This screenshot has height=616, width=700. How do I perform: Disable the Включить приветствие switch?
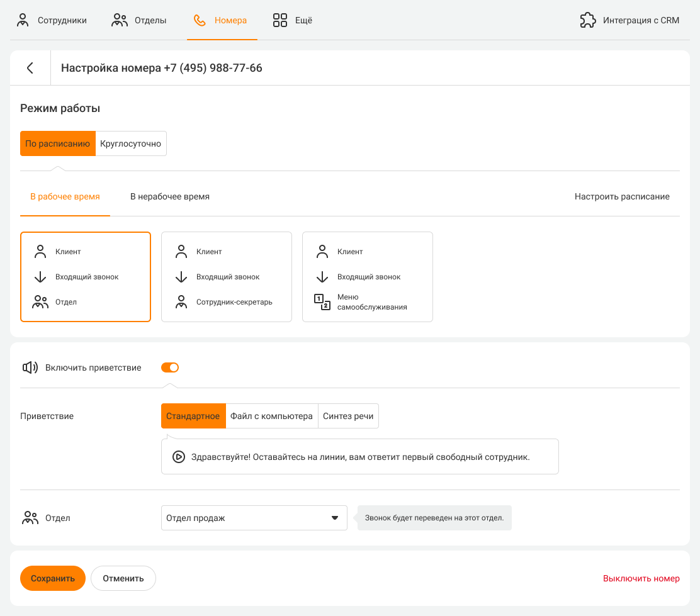(170, 367)
